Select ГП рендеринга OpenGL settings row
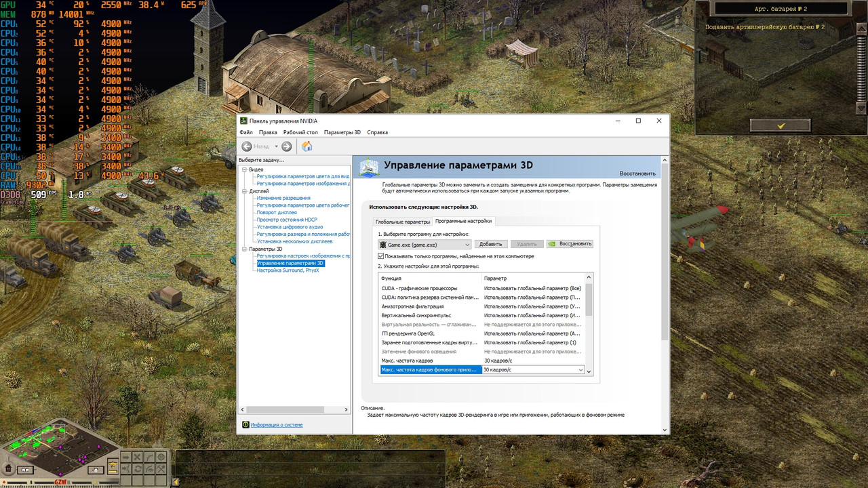The image size is (868, 488). coord(481,333)
